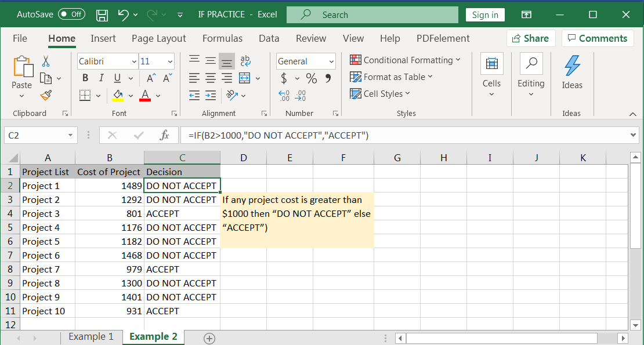Collapse the ribbon with caret
Image resolution: width=644 pixels, height=345 pixels.
click(x=633, y=114)
